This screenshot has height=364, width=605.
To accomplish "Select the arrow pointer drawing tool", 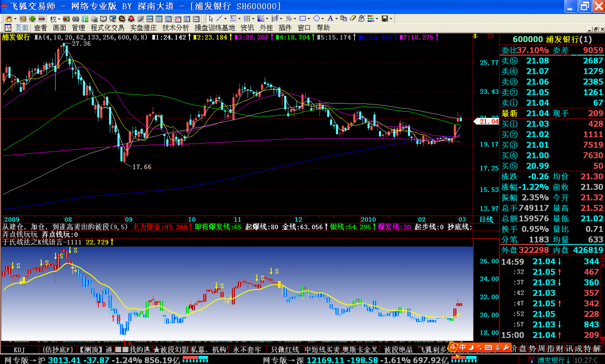I will (x=211, y=19).
